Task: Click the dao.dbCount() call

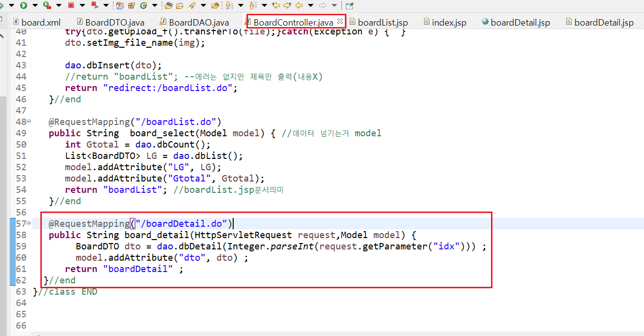Action: (170, 145)
